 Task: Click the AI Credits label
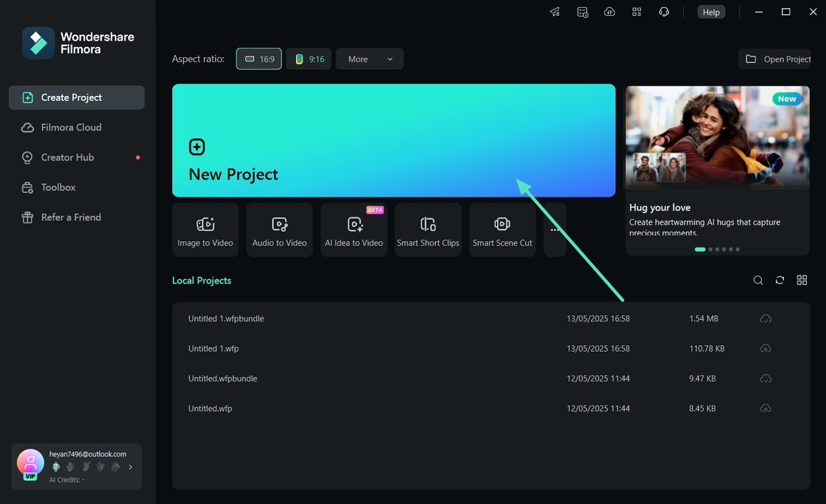point(67,480)
